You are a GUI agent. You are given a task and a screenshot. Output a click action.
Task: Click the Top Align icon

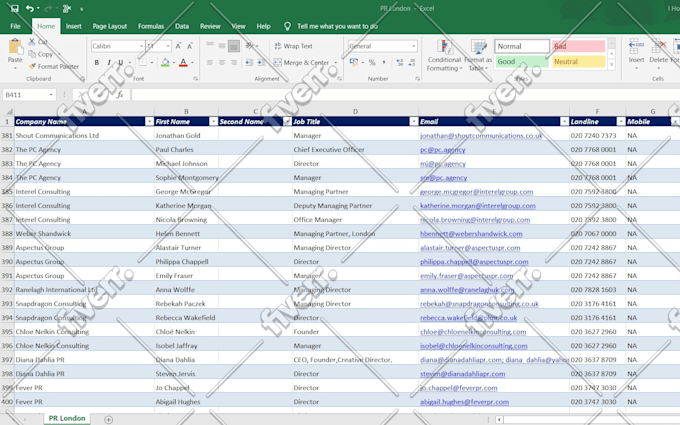[x=210, y=45]
